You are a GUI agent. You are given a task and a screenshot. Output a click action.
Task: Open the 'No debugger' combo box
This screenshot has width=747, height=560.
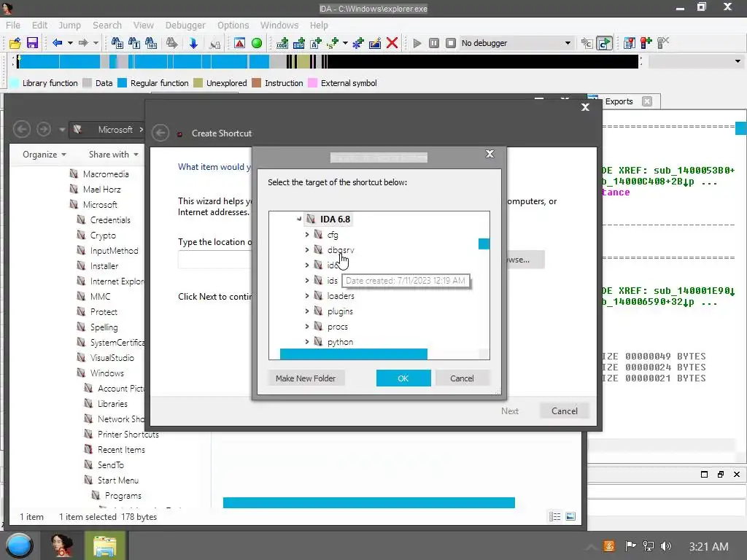(x=516, y=43)
